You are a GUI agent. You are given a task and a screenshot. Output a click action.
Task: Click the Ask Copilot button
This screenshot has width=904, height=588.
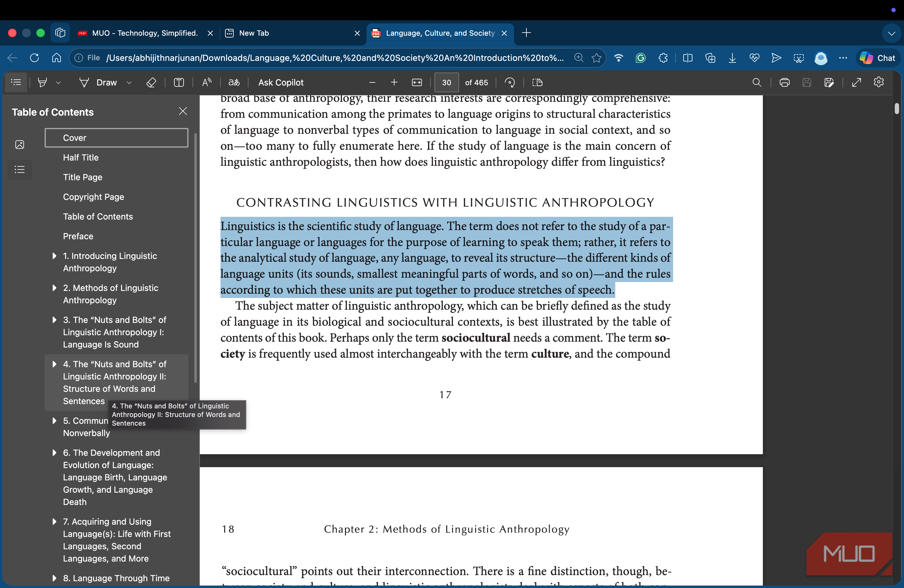(281, 82)
